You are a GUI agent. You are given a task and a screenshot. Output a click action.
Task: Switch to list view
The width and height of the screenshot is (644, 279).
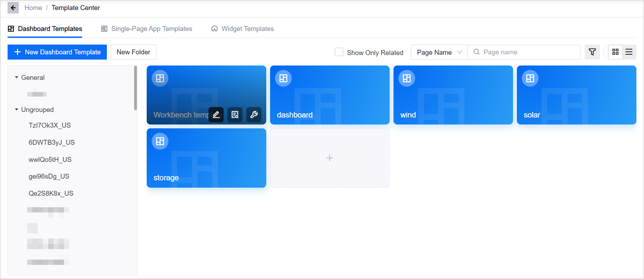click(629, 52)
